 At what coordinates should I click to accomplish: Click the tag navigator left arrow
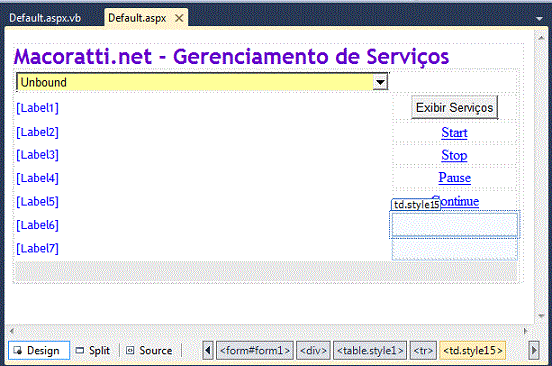pos(208,350)
